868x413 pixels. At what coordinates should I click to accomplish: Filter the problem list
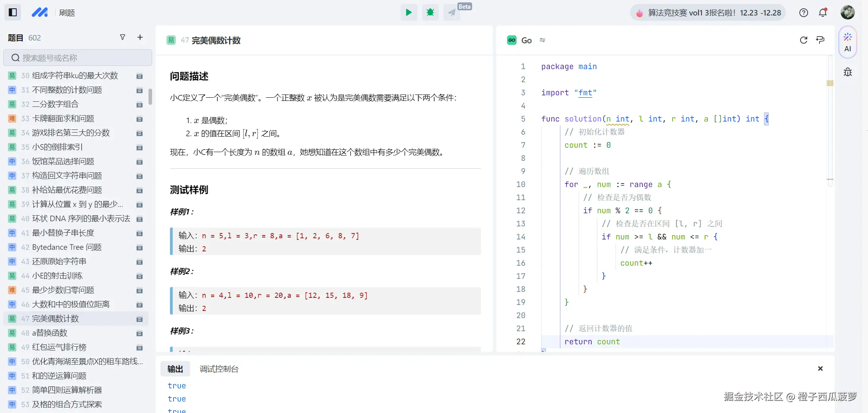(x=123, y=37)
